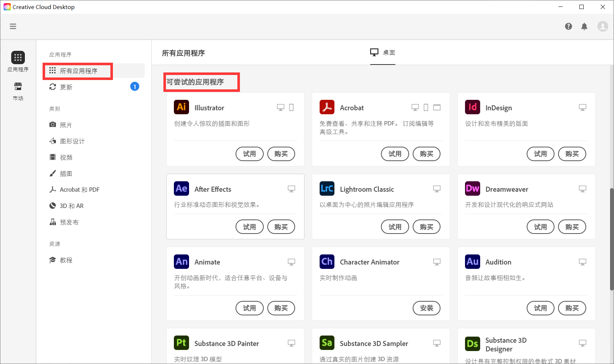
Task: Click the Dreamweaver app icon
Action: click(472, 188)
